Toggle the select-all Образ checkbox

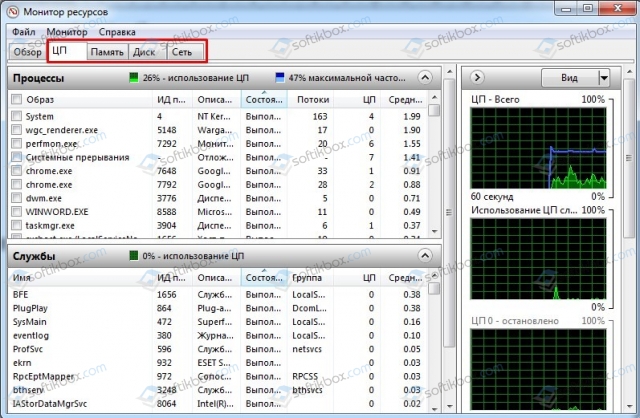[x=16, y=99]
